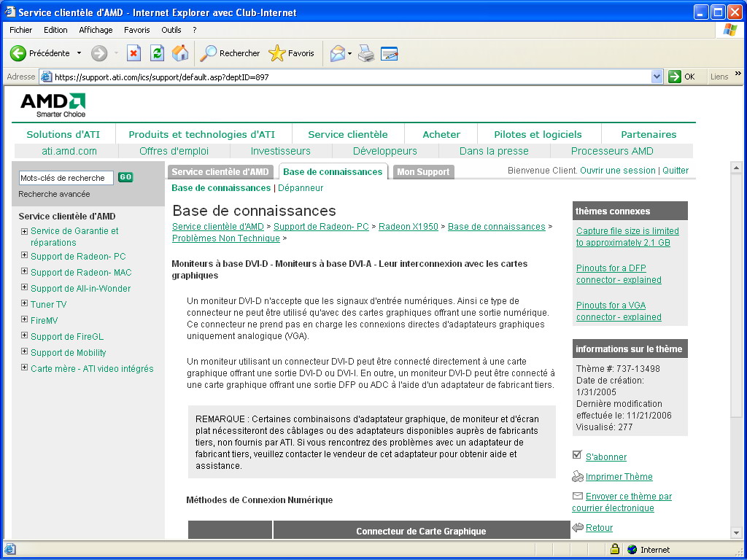Image resolution: width=747 pixels, height=560 pixels.
Task: Open Pilotes et logiciels nav item
Action: [x=538, y=134]
